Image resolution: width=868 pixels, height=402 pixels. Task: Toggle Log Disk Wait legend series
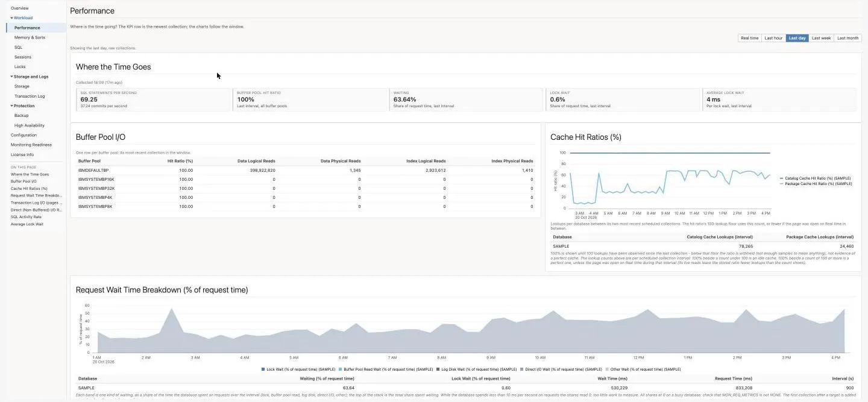pyautogui.click(x=477, y=369)
